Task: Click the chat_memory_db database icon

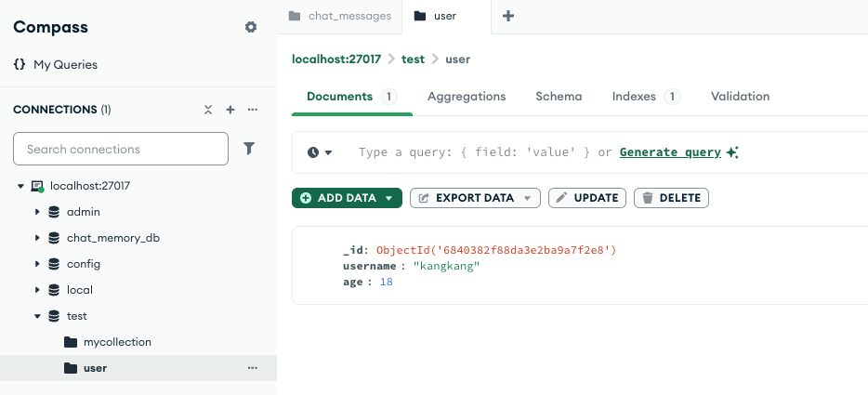Action: point(54,238)
